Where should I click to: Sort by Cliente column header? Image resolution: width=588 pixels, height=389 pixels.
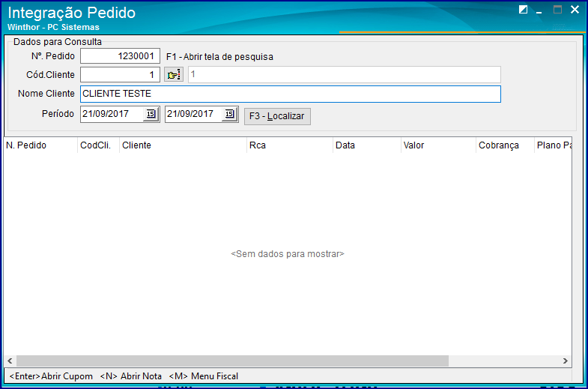[183, 145]
